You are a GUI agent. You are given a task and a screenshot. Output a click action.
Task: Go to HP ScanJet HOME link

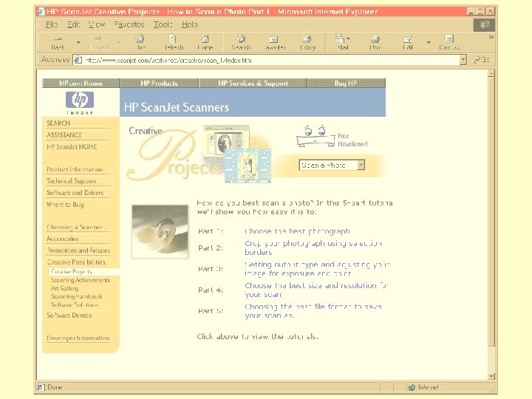pos(72,147)
